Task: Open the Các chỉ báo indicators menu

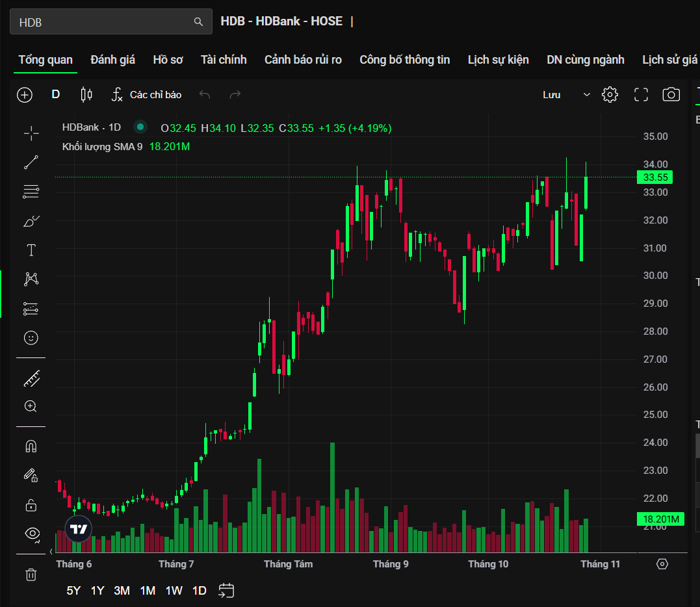Action: coord(146,95)
